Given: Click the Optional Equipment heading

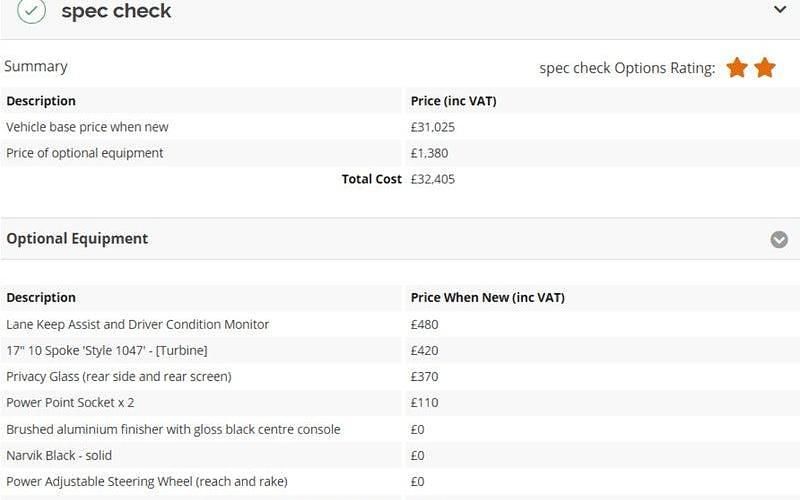Looking at the screenshot, I should point(77,239).
